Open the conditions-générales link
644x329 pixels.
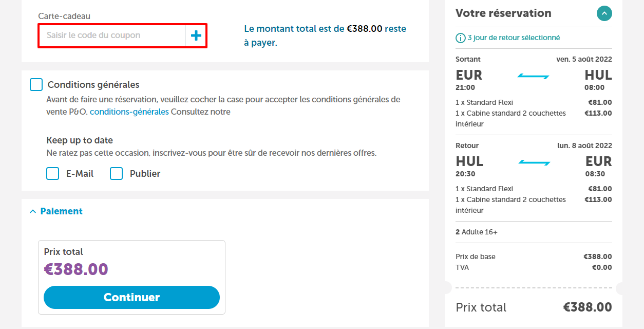[x=129, y=112]
